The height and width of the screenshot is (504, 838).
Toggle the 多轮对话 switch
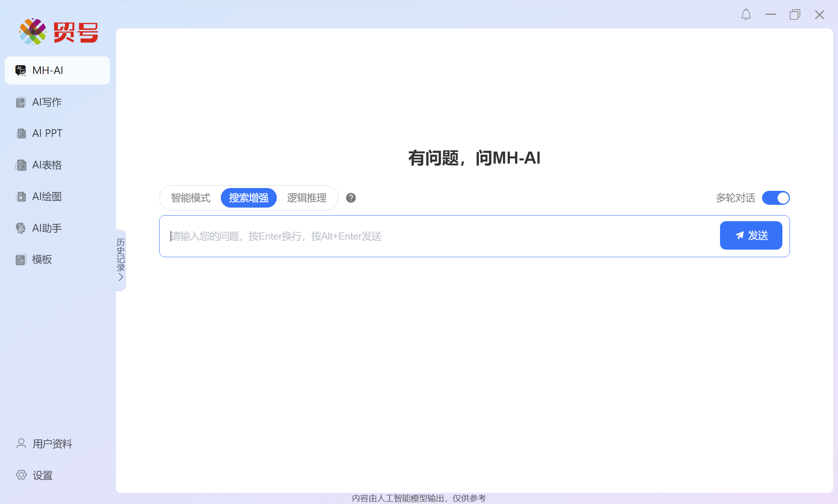(x=776, y=198)
